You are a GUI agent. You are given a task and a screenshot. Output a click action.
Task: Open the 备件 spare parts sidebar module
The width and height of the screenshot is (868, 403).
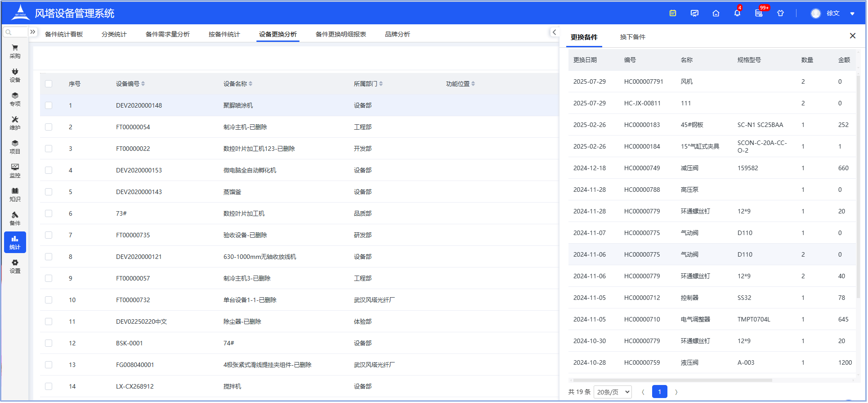(x=15, y=218)
